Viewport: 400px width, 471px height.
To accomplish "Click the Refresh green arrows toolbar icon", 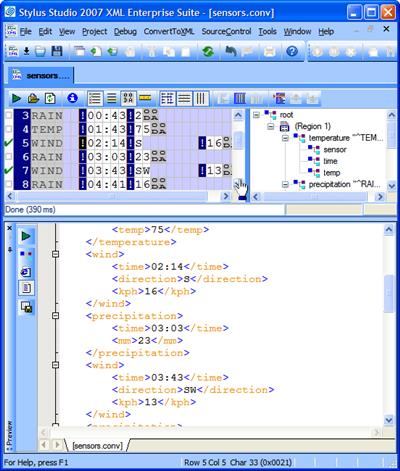I will pyautogui.click(x=208, y=51).
